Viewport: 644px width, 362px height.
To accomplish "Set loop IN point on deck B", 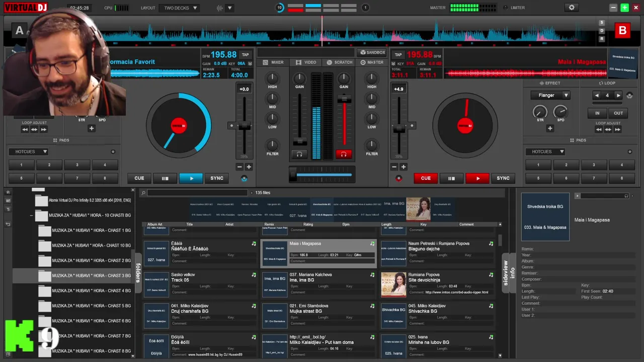I will 597,113.
